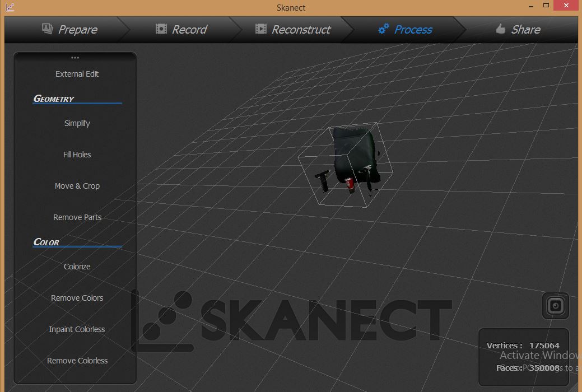Viewport: 582px width, 392px height.
Task: Open the Share tab
Action: pyautogui.click(x=518, y=29)
